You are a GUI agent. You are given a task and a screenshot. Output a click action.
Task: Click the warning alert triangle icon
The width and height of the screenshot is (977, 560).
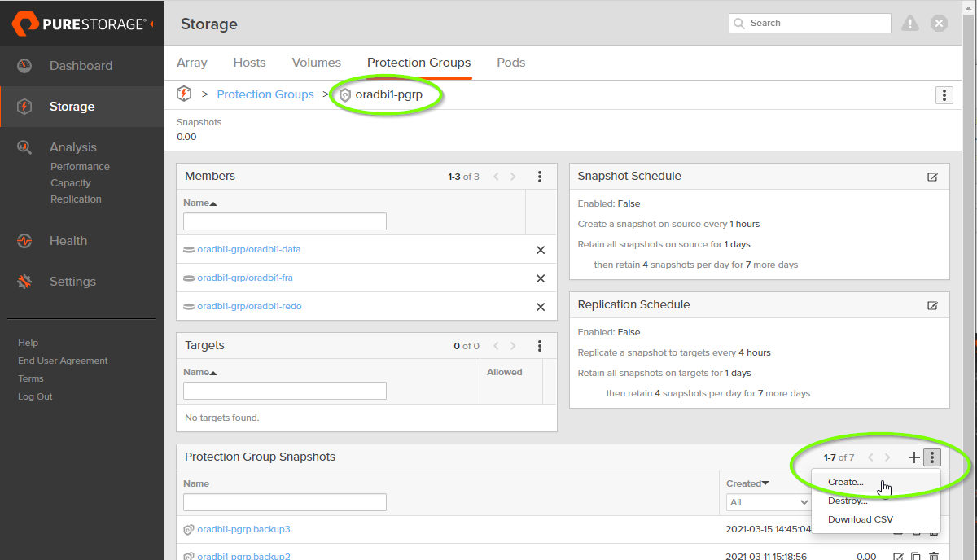[910, 24]
